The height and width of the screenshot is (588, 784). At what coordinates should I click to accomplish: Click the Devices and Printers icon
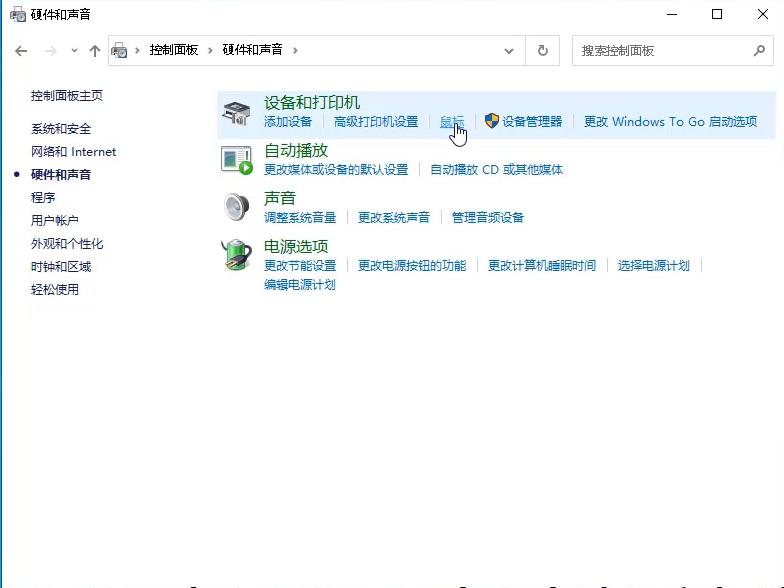pos(236,112)
